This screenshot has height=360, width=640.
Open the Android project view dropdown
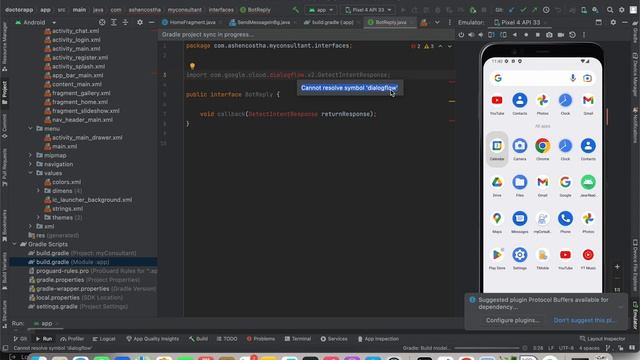36,22
